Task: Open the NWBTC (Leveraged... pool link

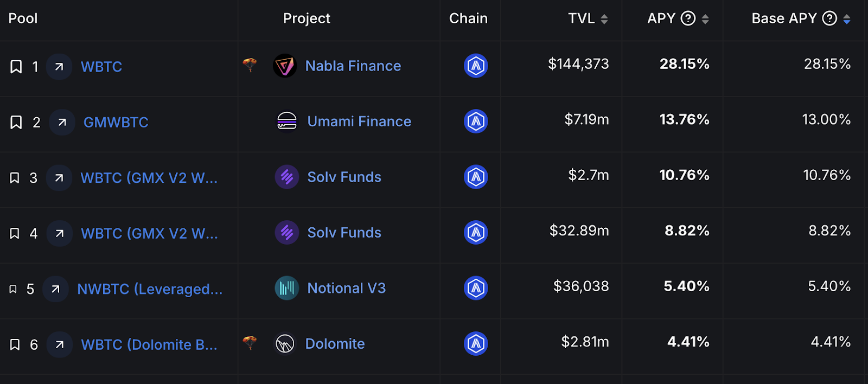Action: (x=150, y=289)
